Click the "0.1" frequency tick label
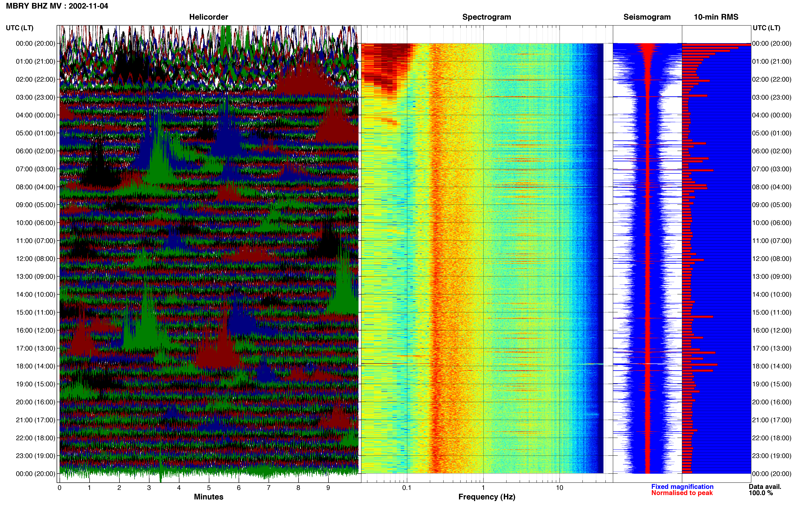This screenshot has width=812, height=508. click(x=407, y=488)
